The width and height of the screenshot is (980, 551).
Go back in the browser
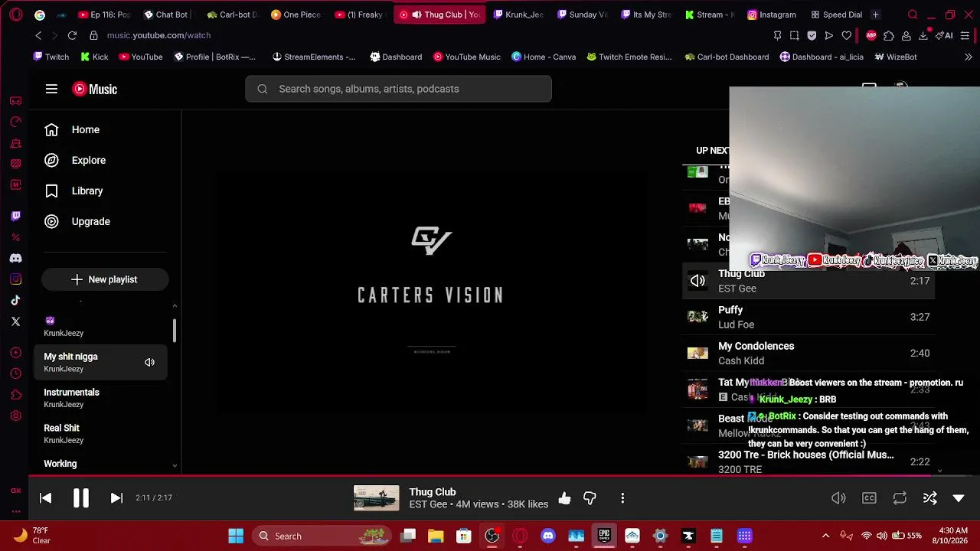38,35
